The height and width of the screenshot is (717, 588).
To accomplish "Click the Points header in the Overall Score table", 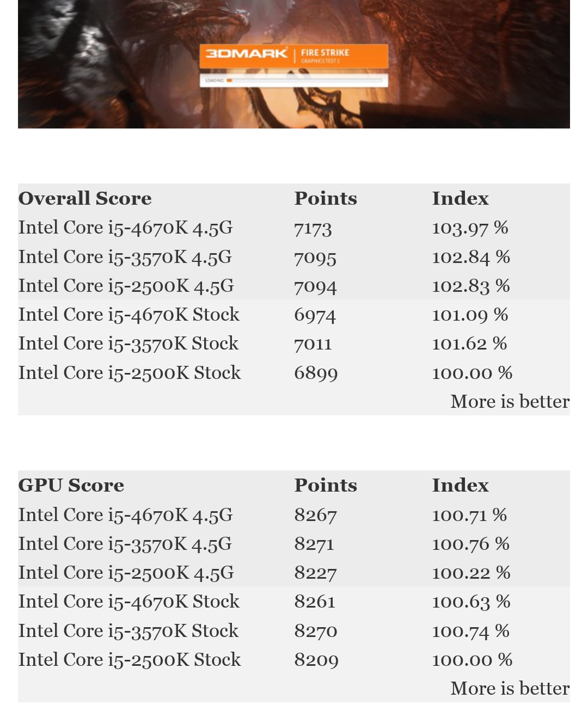I will tap(326, 199).
